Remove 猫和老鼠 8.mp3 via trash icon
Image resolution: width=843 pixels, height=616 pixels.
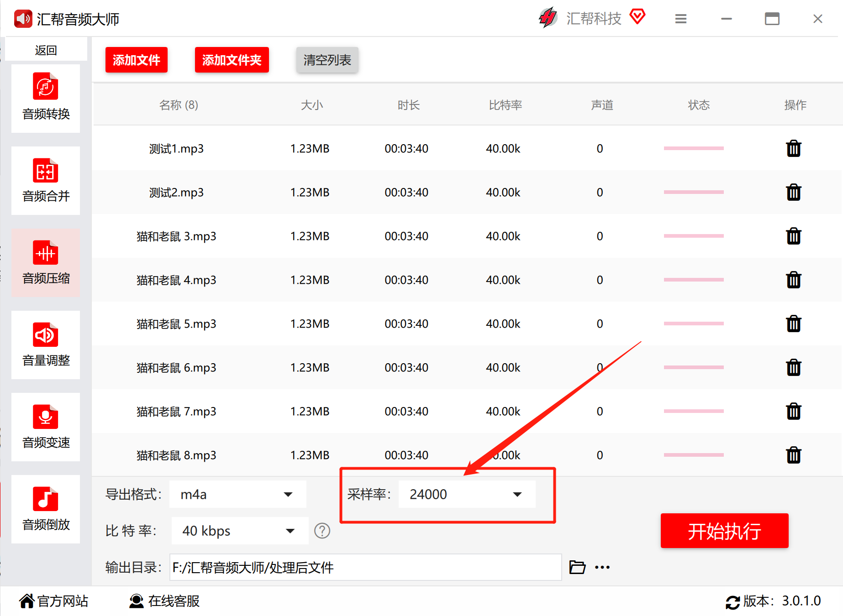[x=794, y=455]
